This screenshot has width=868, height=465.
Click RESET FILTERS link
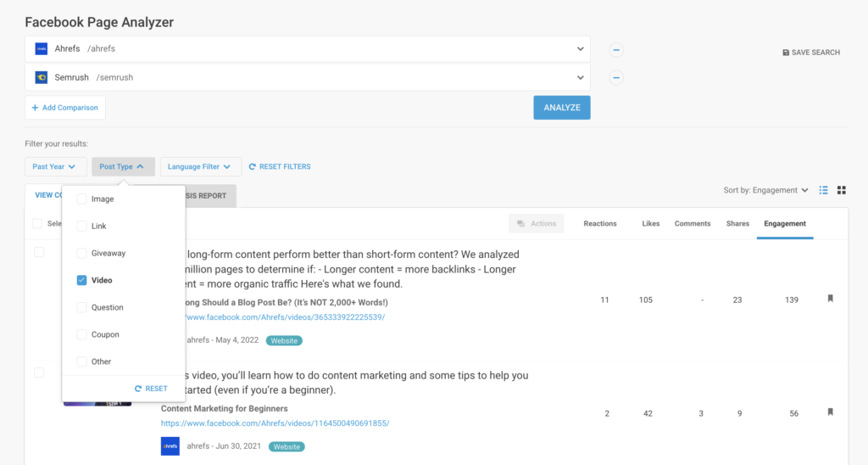(280, 167)
